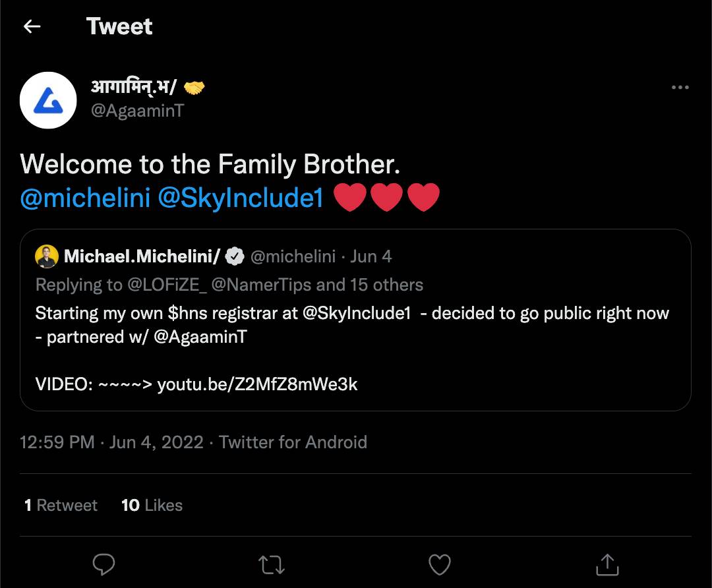Open the more options menu on the tweet
Screen dimensions: 712x588
680,86
